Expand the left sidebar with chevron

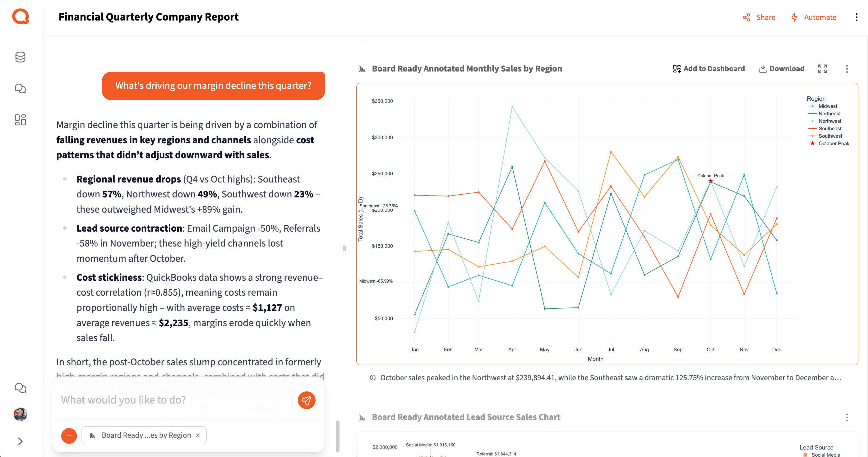(20, 441)
